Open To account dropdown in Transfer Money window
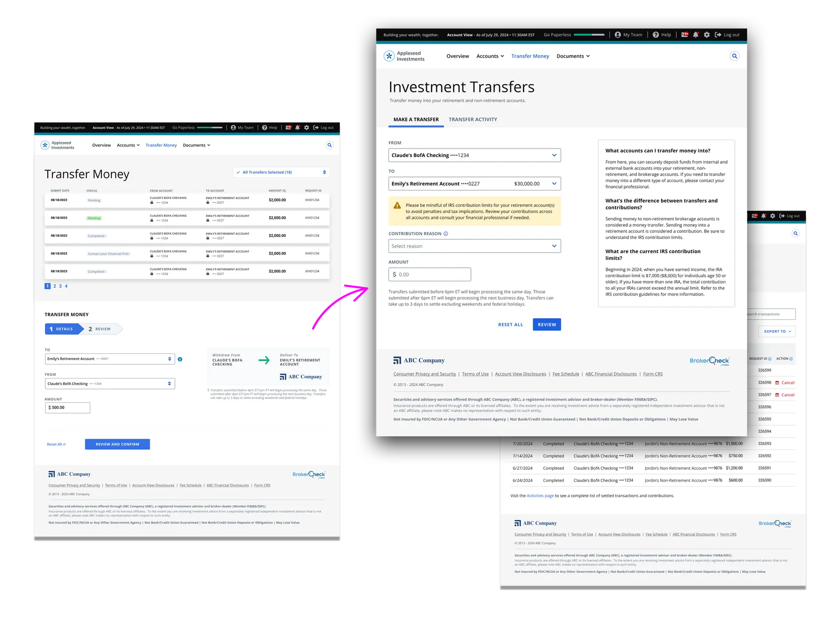840x630 pixels. (x=110, y=359)
